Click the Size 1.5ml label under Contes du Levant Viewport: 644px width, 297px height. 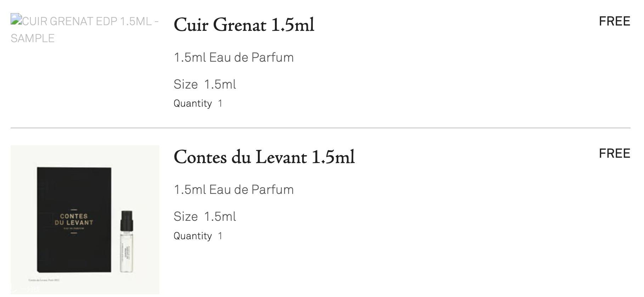point(205,217)
